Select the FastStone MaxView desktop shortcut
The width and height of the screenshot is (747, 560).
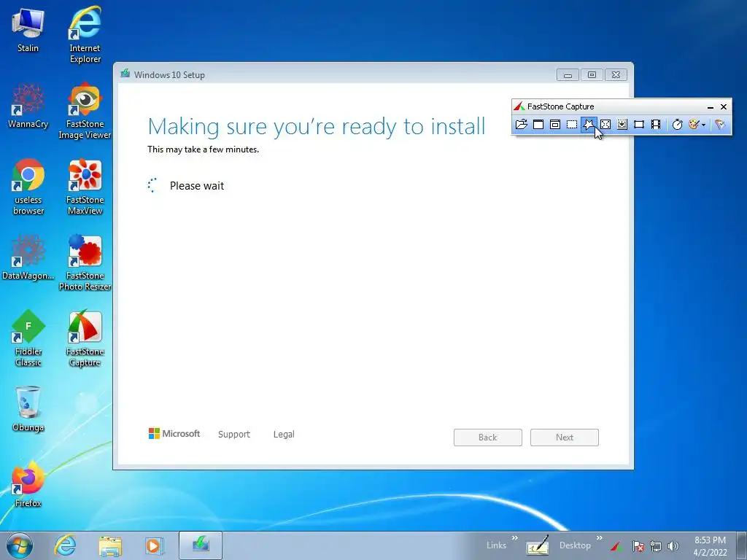[x=85, y=187]
